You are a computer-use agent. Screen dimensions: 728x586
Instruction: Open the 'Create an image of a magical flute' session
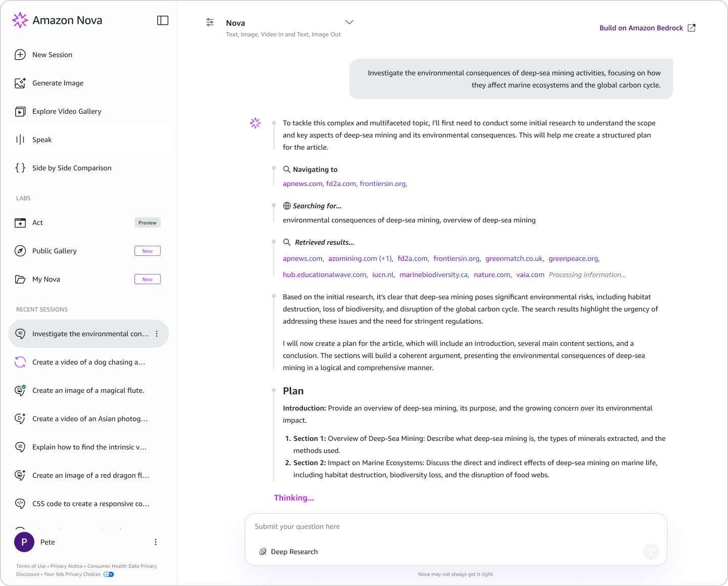[x=88, y=390]
